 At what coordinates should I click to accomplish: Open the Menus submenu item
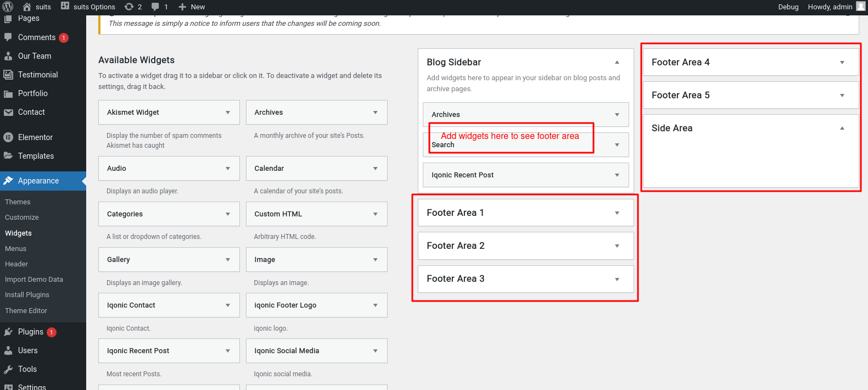pyautogui.click(x=15, y=249)
